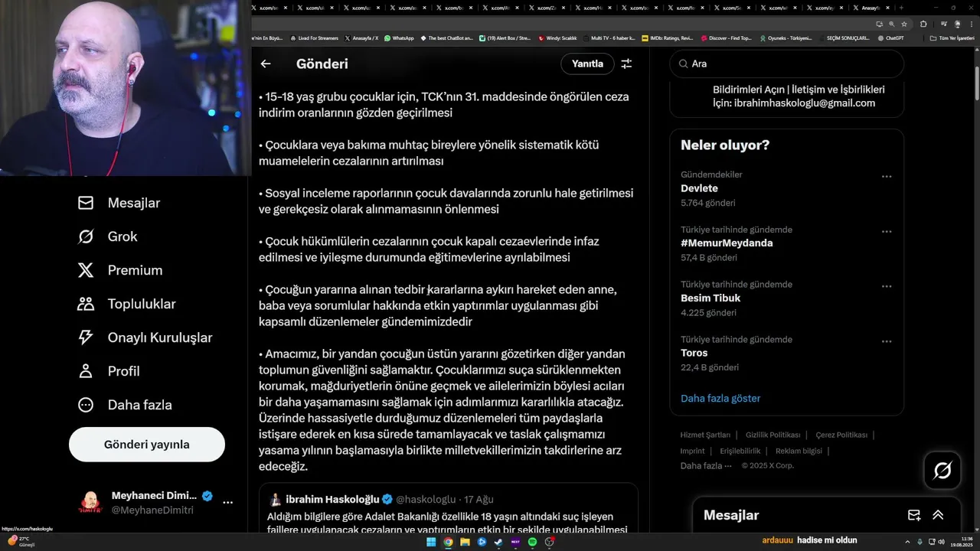This screenshot has height=551, width=980.
Task: Open more options for the Besim Tibuk trend
Action: point(887,287)
